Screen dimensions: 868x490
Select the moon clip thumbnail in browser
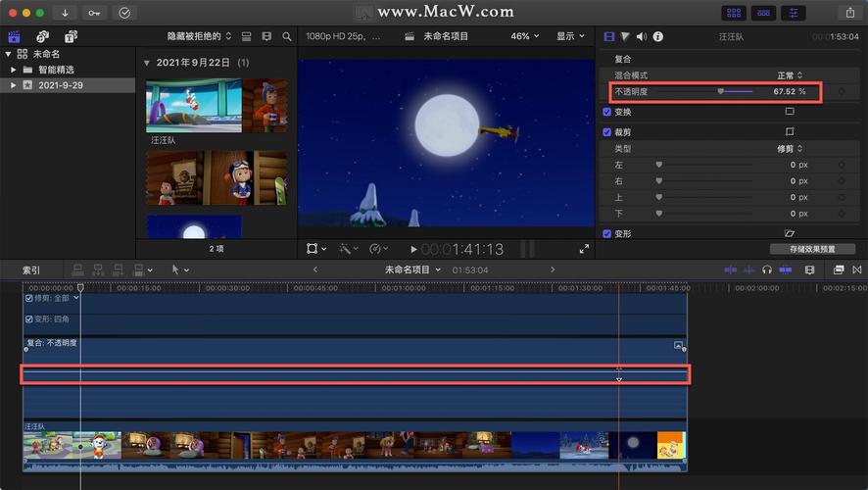point(194,227)
